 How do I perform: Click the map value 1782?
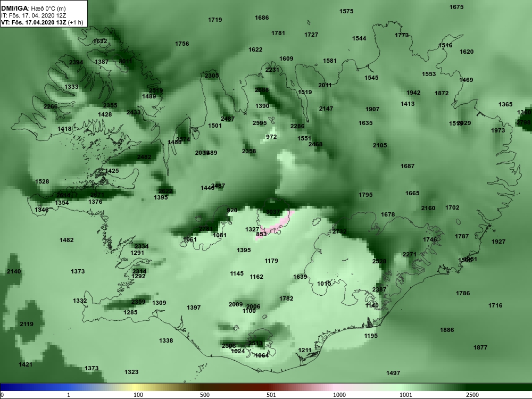tap(286, 298)
